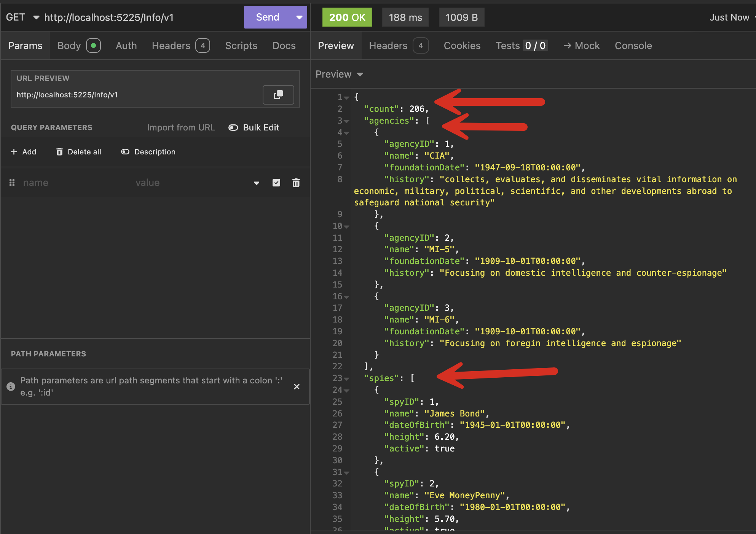Open the Mock feature via its arrow icon
Screen dimensions: 756x534
568,45
